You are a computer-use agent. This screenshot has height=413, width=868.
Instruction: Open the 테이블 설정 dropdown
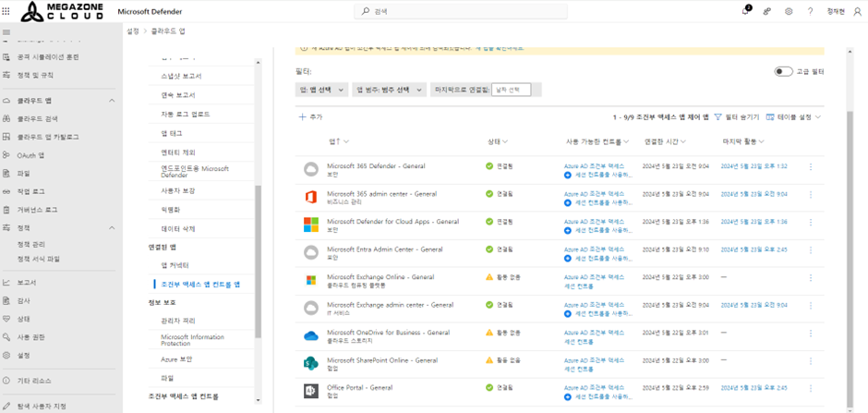coord(793,117)
